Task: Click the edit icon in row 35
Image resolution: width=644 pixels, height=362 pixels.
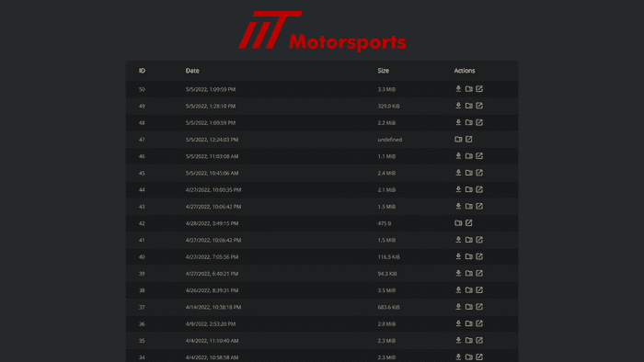Action: (479, 341)
